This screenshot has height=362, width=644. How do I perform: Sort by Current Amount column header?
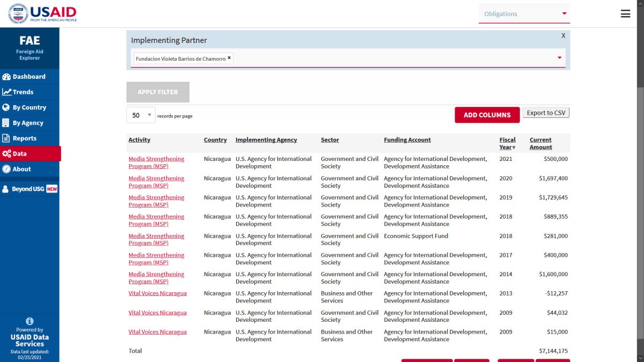click(541, 143)
